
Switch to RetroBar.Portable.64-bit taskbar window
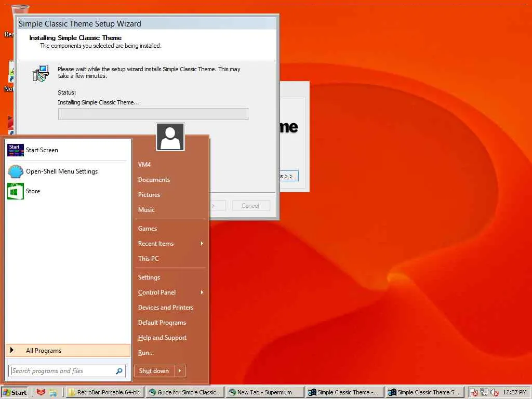click(104, 393)
